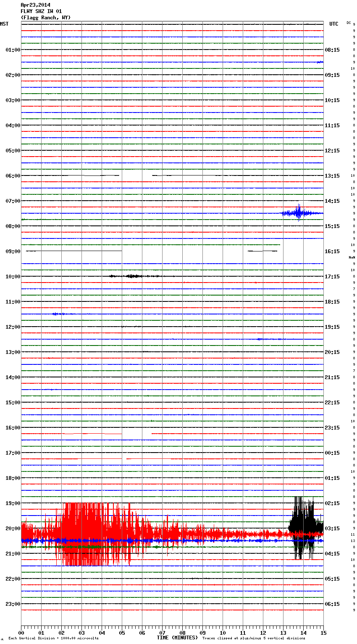Select the 07:00 MST row label
Viewport: 357px width, 644px height.
point(13,201)
